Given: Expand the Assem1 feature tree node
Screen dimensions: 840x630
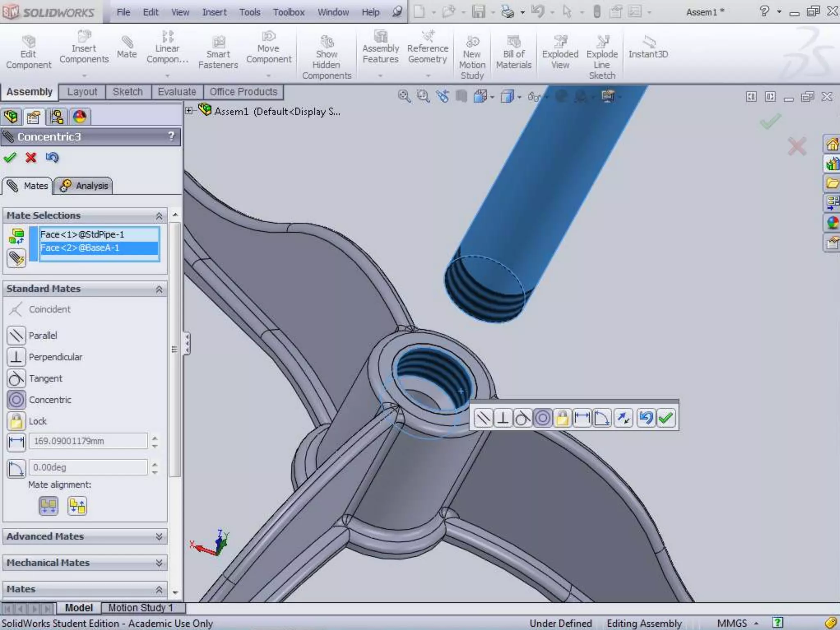Looking at the screenshot, I should pyautogui.click(x=189, y=111).
